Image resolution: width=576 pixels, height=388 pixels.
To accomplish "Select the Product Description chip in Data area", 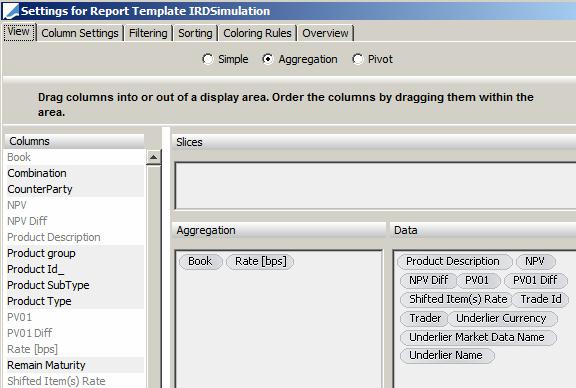I will click(x=455, y=261).
